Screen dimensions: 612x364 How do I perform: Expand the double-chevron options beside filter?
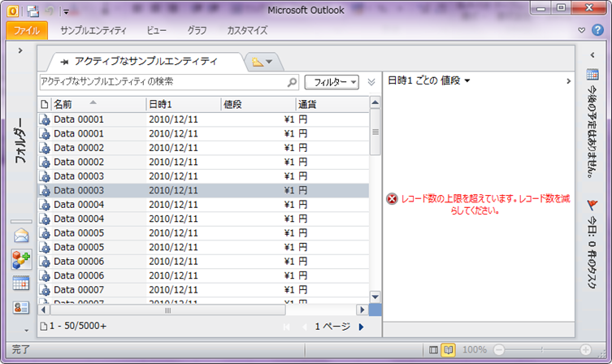click(x=371, y=82)
